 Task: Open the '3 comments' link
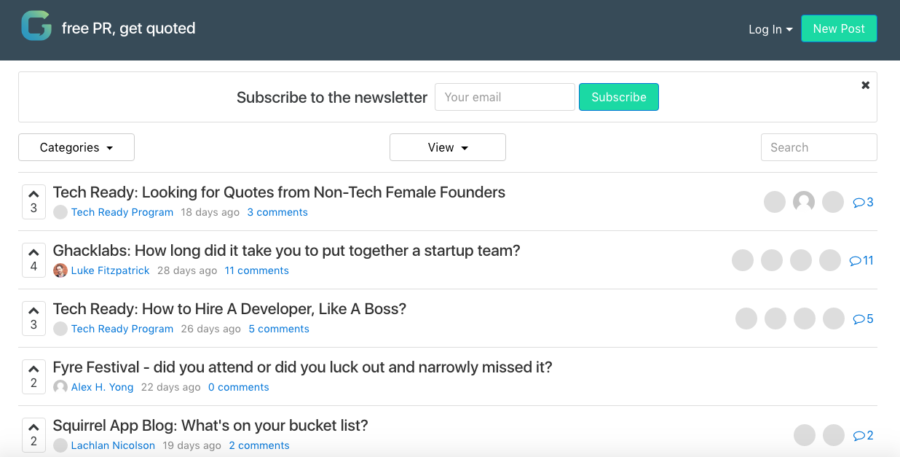(x=277, y=212)
